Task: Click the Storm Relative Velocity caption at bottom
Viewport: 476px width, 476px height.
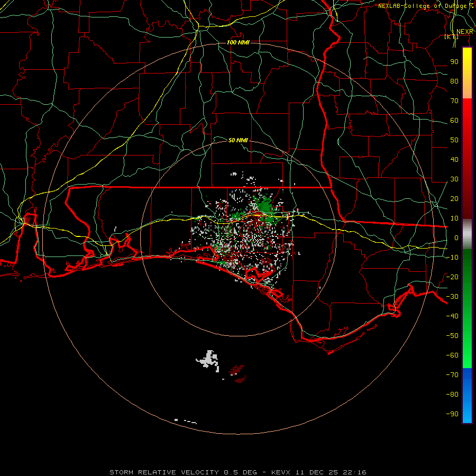Action: coord(238,472)
